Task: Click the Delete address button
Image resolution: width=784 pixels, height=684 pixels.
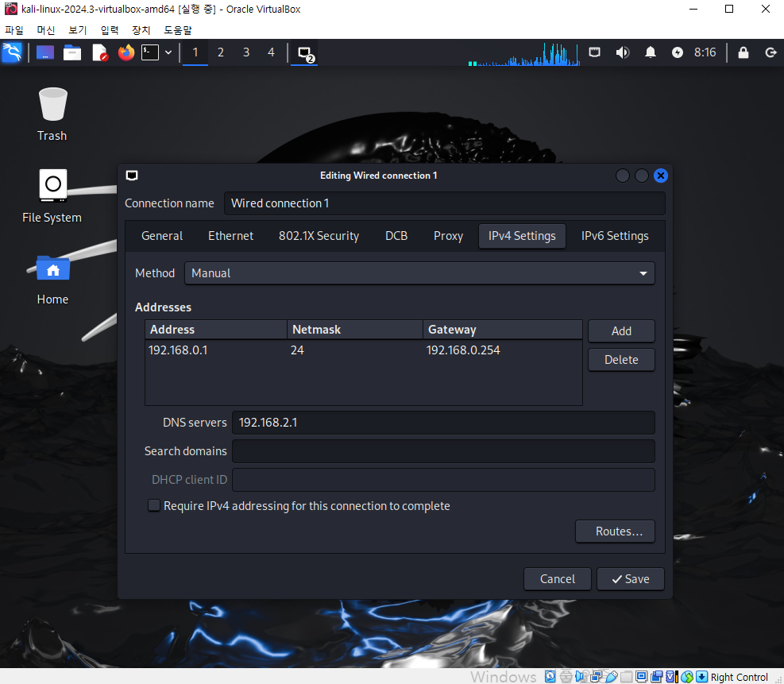Action: click(621, 360)
